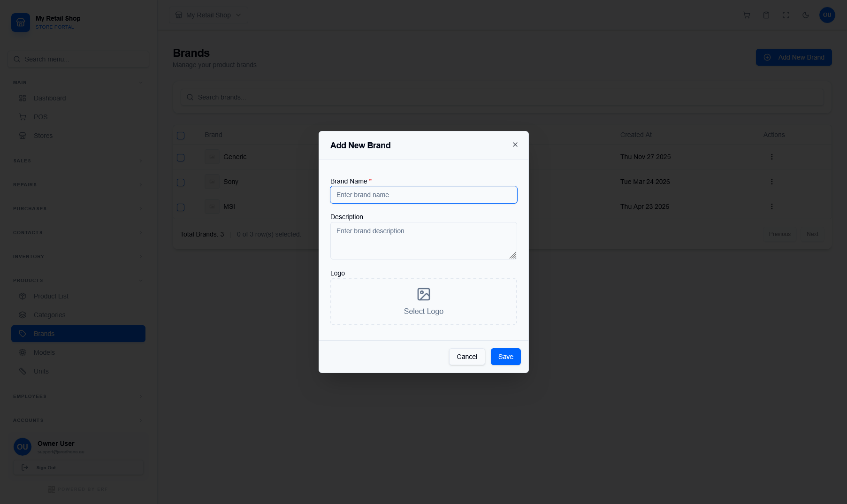Open actions menu for Generic row
Image resolution: width=847 pixels, height=504 pixels.
tap(772, 157)
